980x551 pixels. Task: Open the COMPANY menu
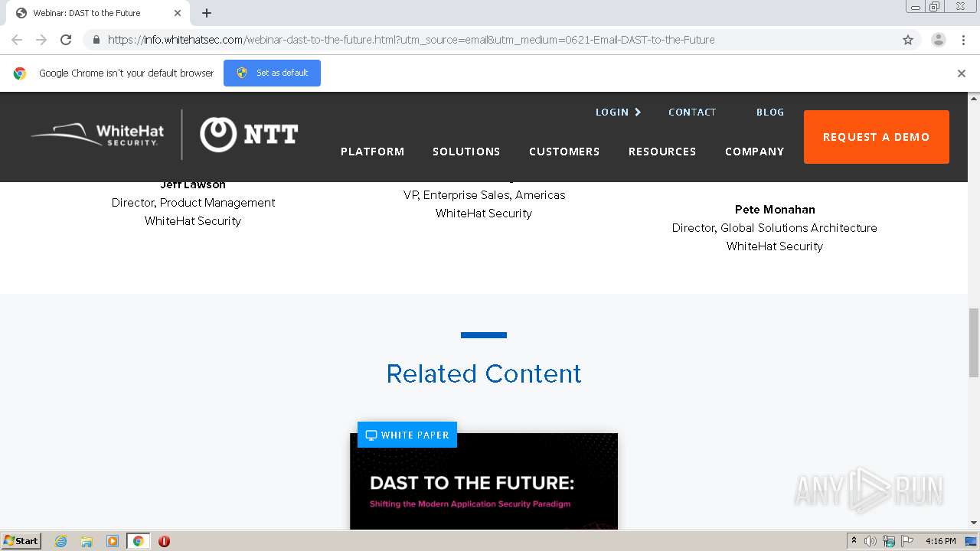(755, 152)
